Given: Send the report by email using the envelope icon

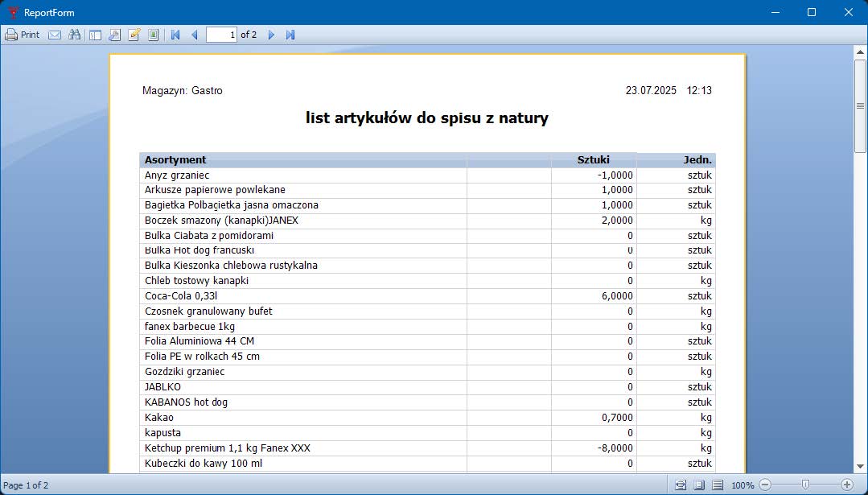Looking at the screenshot, I should pyautogui.click(x=55, y=35).
